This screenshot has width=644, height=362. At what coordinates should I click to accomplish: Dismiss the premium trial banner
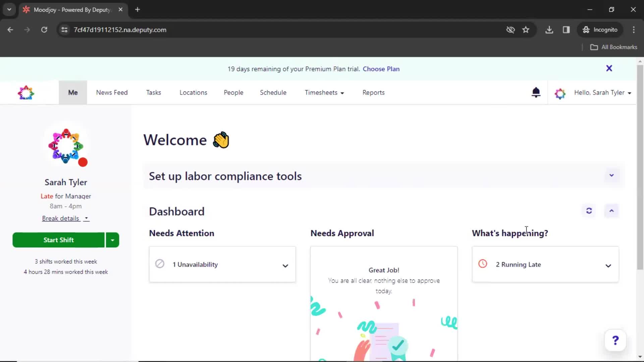click(609, 68)
